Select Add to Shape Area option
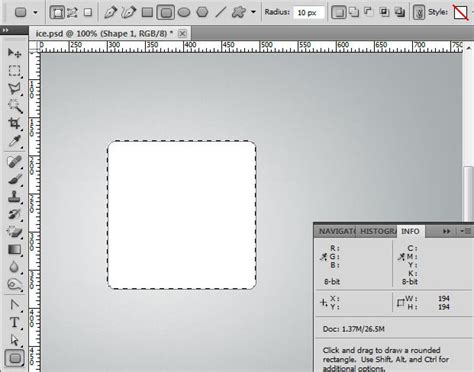The image size is (474, 372). 354,13
